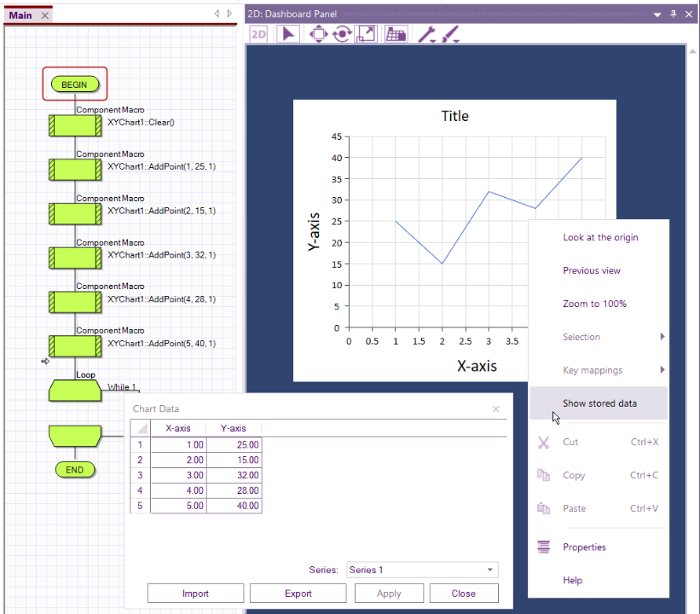Viewport: 700px width, 614px height.
Task: Select the arrow pointer tool
Action: tap(288, 34)
